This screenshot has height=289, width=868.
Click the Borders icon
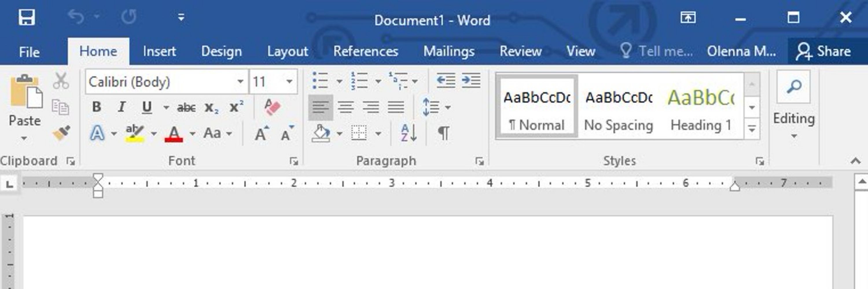359,133
